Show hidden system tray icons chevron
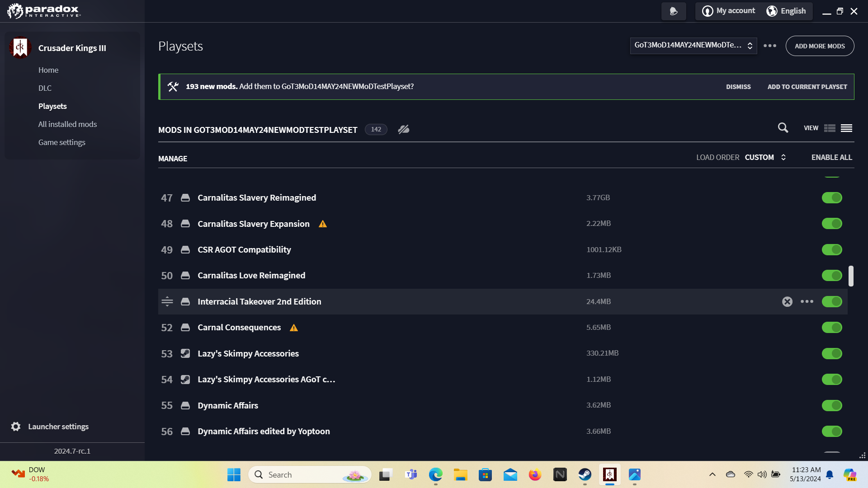Image resolution: width=868 pixels, height=488 pixels. coord(712,474)
